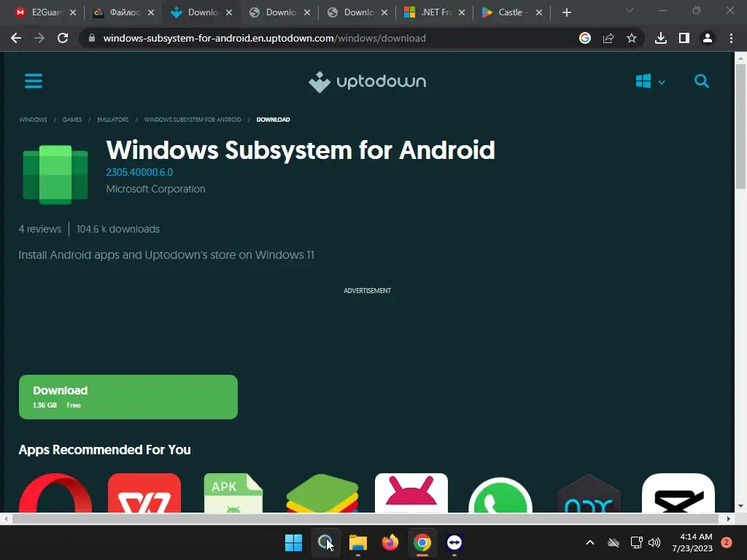Click the Chrome taskbar icon
This screenshot has height=560, width=747.
pyautogui.click(x=422, y=542)
